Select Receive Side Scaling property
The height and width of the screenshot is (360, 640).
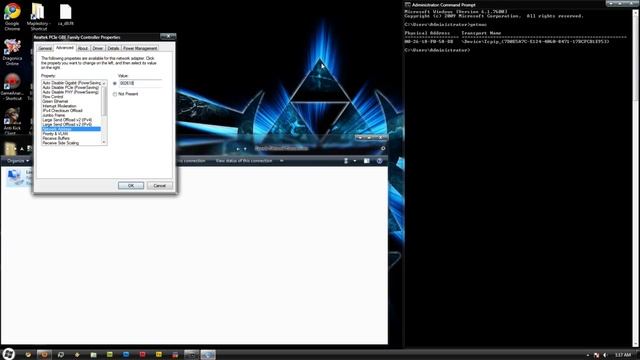pyautogui.click(x=71, y=143)
